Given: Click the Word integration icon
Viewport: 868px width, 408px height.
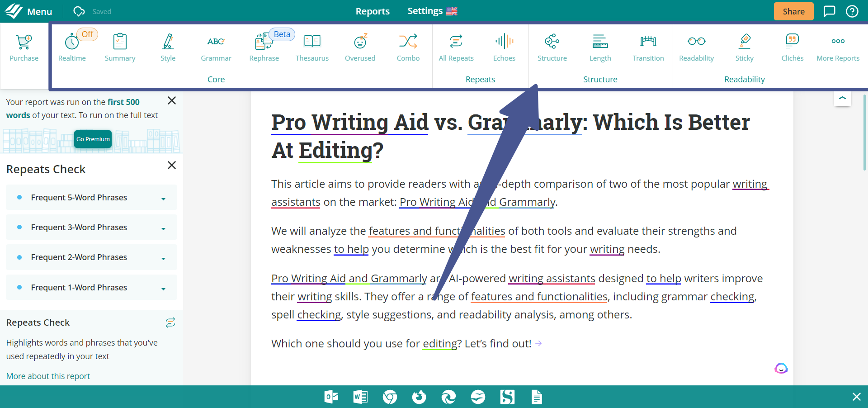Looking at the screenshot, I should click(x=360, y=397).
